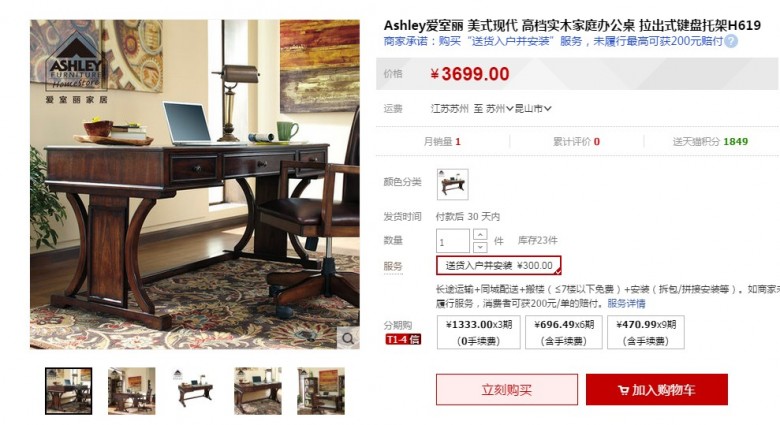Increase quantity with the up arrow
The image size is (780, 425).
(480, 234)
